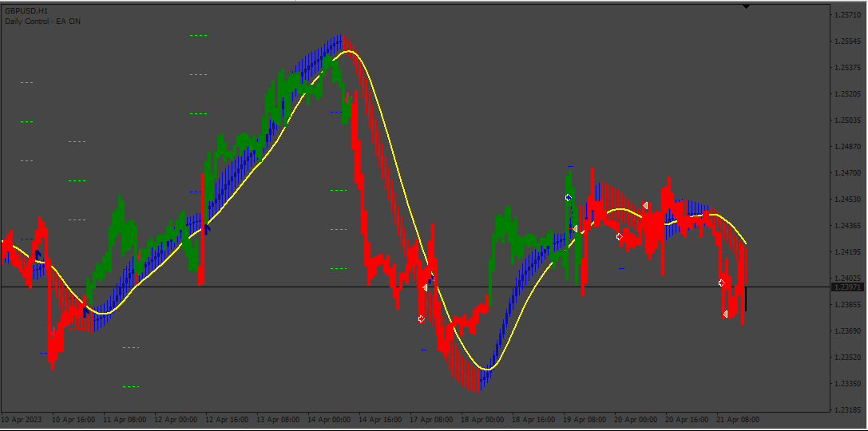This screenshot has width=868, height=431.
Task: Click price level 1.24195 on the axis
Action: tap(847, 252)
